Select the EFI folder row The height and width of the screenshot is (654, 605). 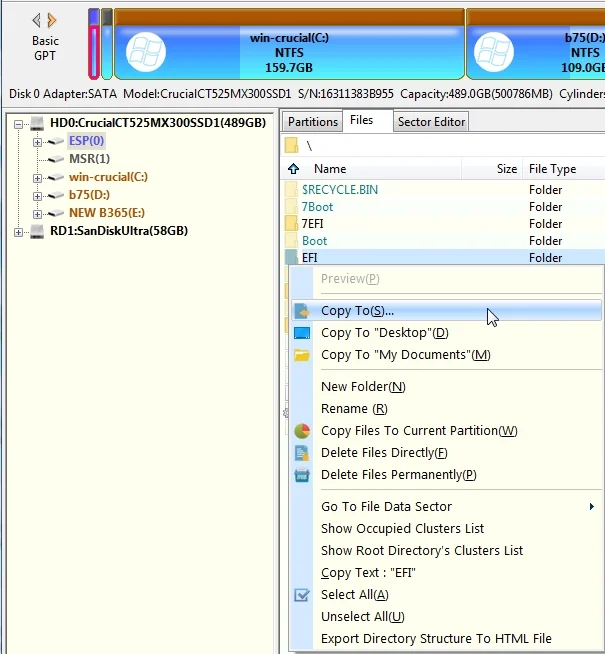[x=444, y=257]
